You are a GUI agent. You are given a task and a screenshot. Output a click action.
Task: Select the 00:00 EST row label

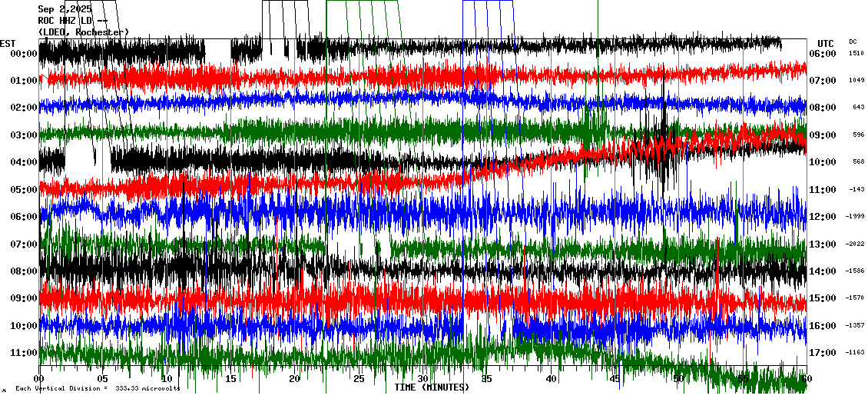tap(24, 54)
